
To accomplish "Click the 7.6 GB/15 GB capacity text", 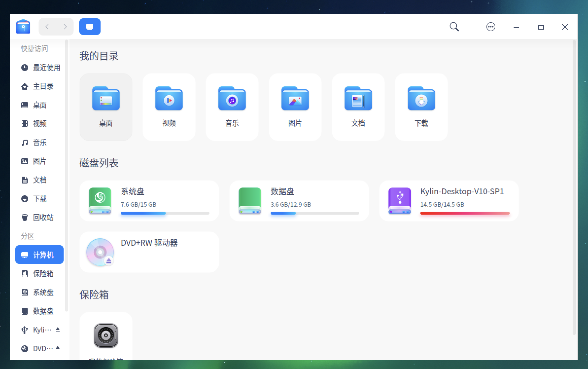I will tap(138, 204).
